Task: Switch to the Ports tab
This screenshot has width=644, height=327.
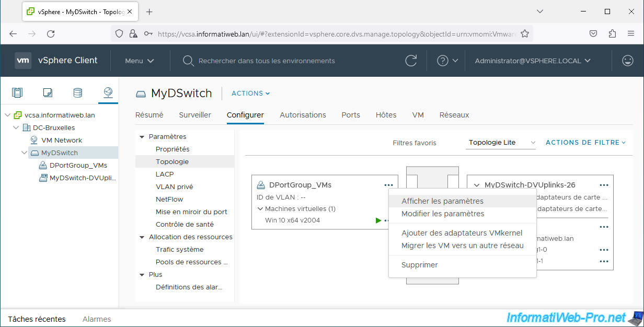Action: (x=350, y=115)
